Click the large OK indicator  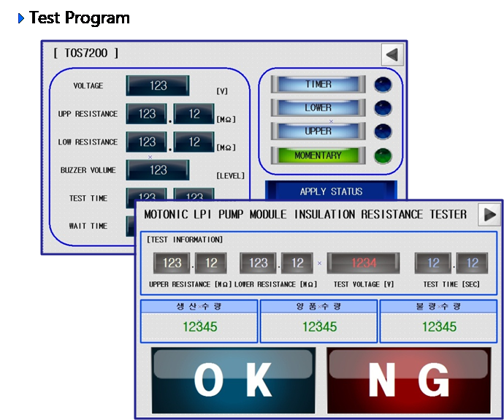pyautogui.click(x=233, y=380)
